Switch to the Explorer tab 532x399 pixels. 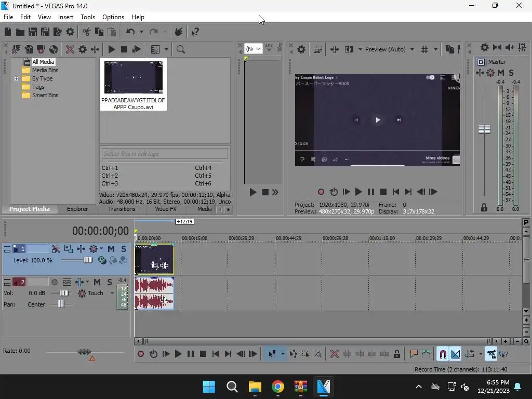click(x=77, y=209)
